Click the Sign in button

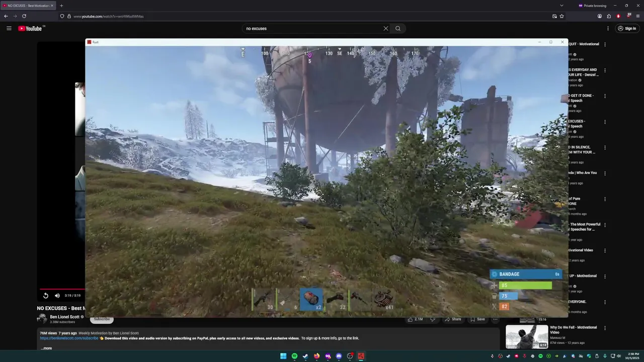627,29
